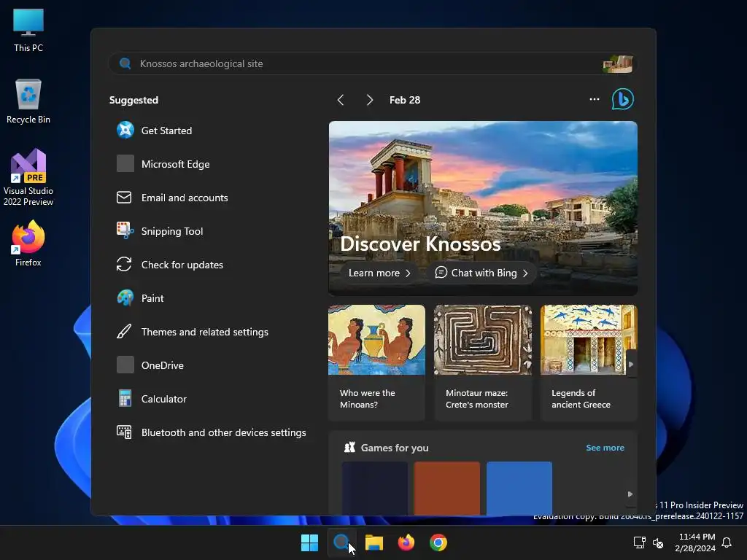Screen dimensions: 747x560
Task: Click the Chat with Bing button
Action: [481, 273]
